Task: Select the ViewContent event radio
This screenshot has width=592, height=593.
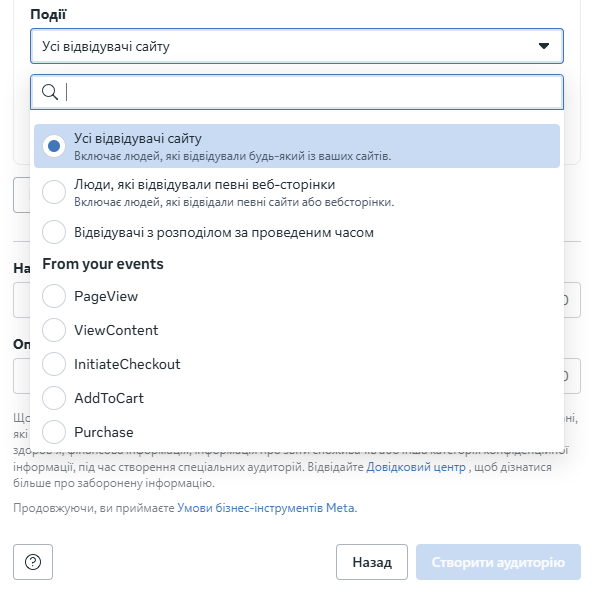Action: tap(54, 330)
